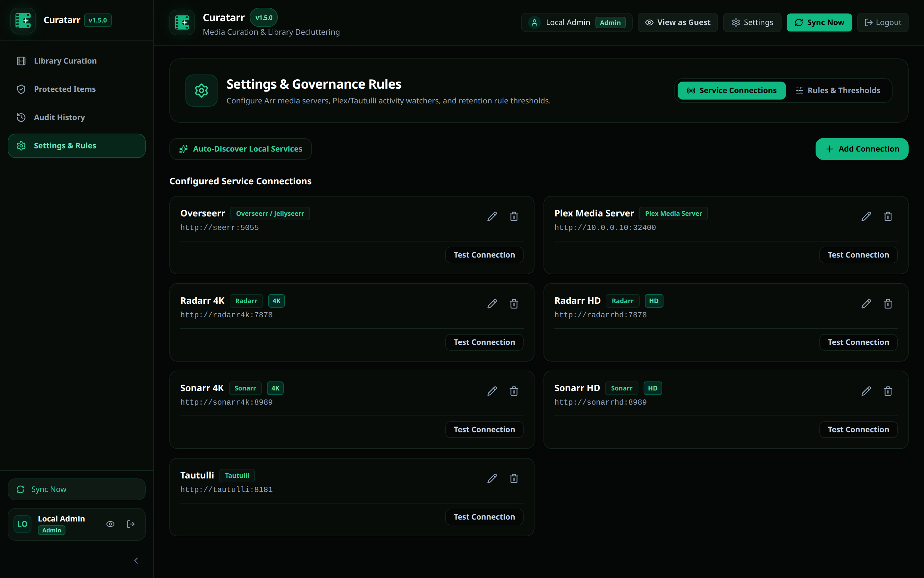
Task: Edit the Plex Media Server connection
Action: click(866, 216)
